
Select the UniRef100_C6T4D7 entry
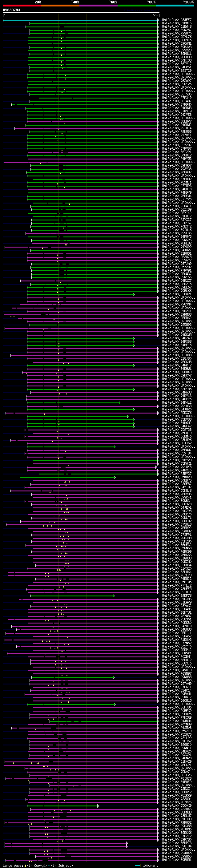coord(177,101)
